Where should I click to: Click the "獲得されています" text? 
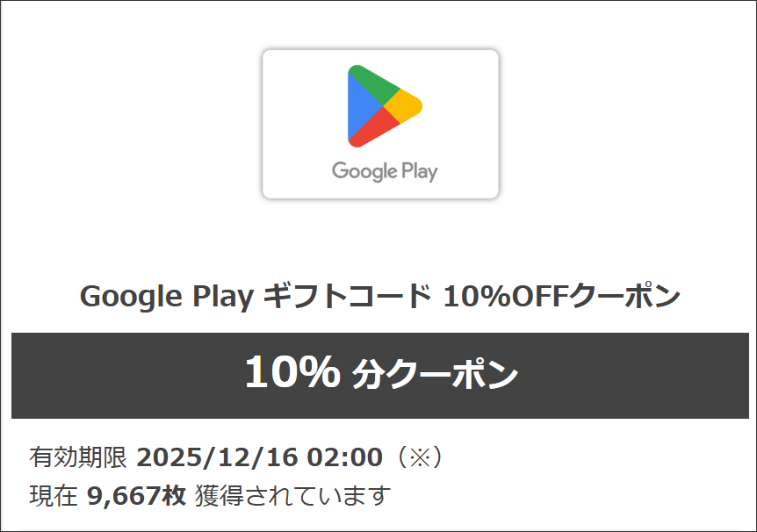click(292, 496)
